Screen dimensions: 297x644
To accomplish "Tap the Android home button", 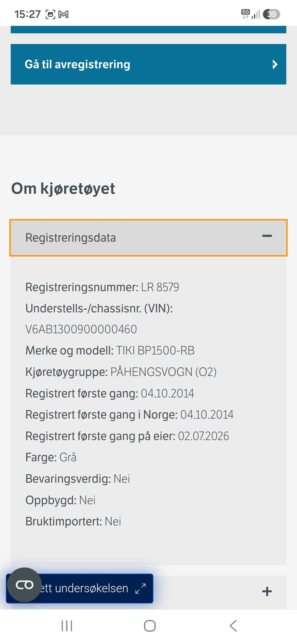I will 150,625.
